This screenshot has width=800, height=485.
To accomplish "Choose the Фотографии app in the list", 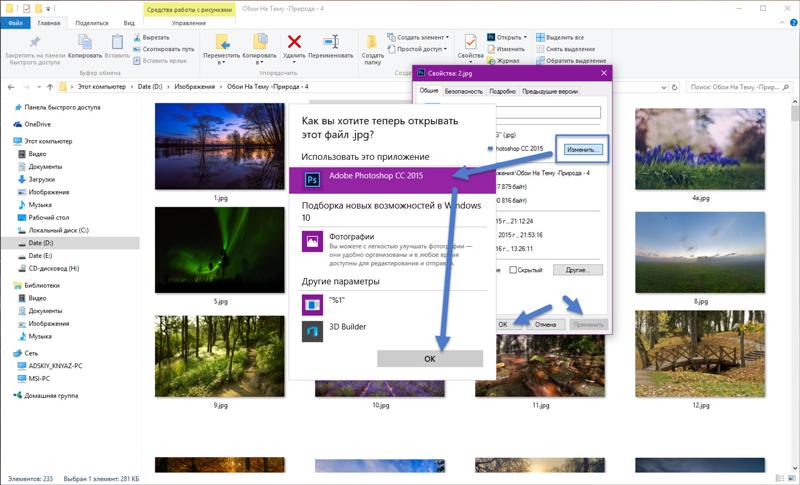I will (392, 249).
